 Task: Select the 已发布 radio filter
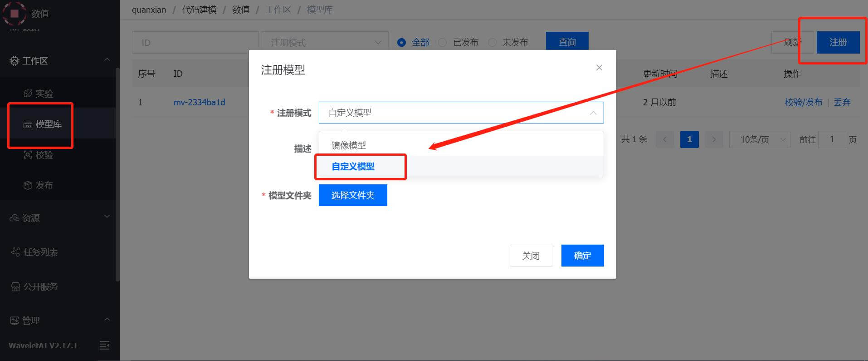[443, 42]
